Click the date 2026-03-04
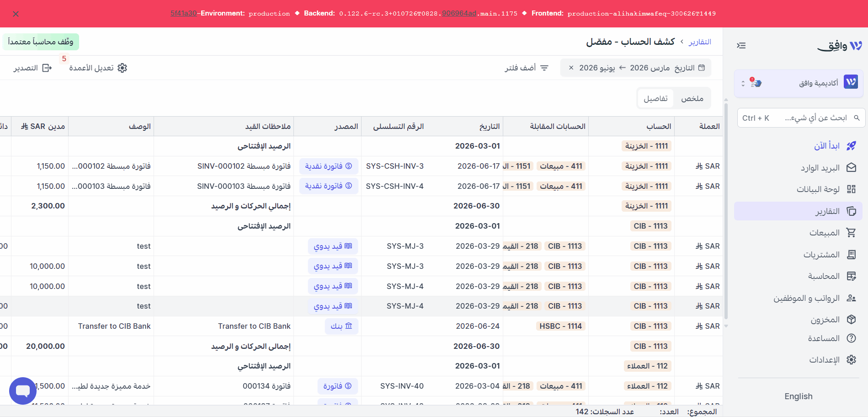Image resolution: width=868 pixels, height=417 pixels. 478,386
